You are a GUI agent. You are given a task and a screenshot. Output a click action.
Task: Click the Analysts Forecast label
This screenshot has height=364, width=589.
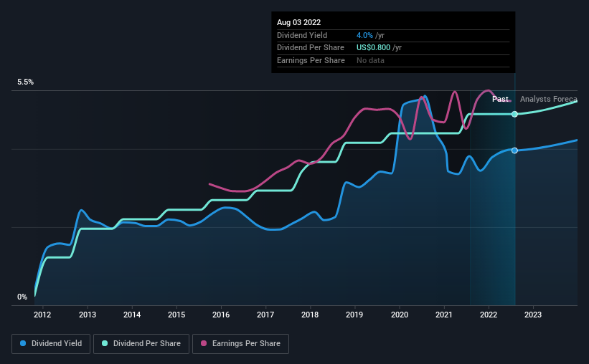click(x=548, y=99)
